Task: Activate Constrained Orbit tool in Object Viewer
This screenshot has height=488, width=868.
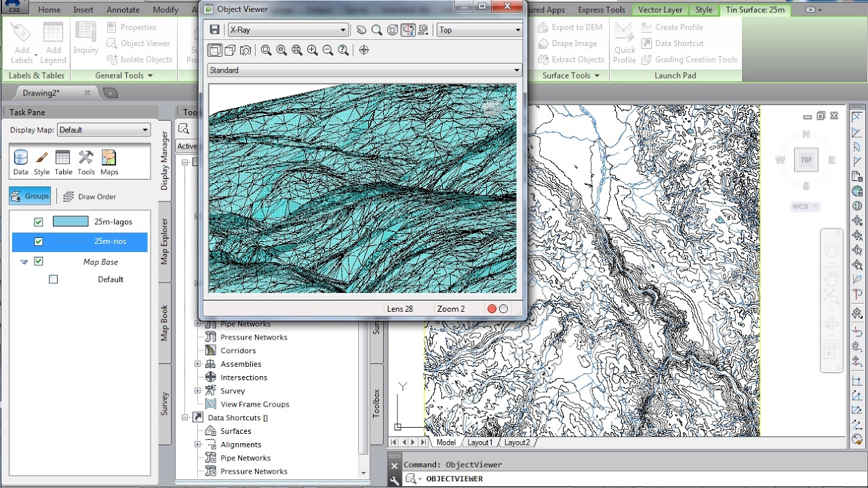Action: pos(408,30)
